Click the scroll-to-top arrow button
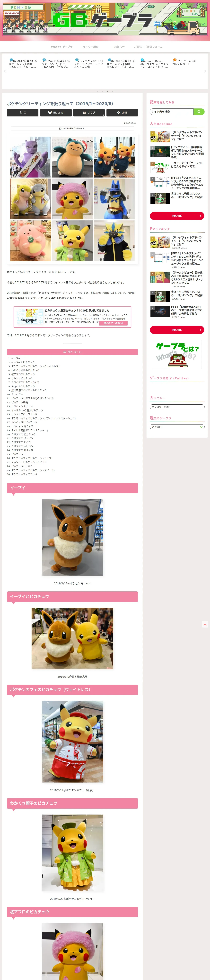Screen dimensions: 210x980 tap(205, 624)
